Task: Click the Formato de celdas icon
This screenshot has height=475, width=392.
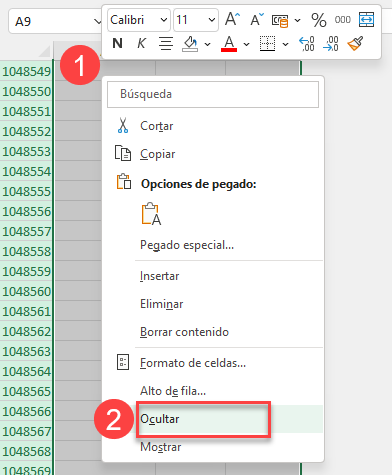Action: pyautogui.click(x=123, y=362)
